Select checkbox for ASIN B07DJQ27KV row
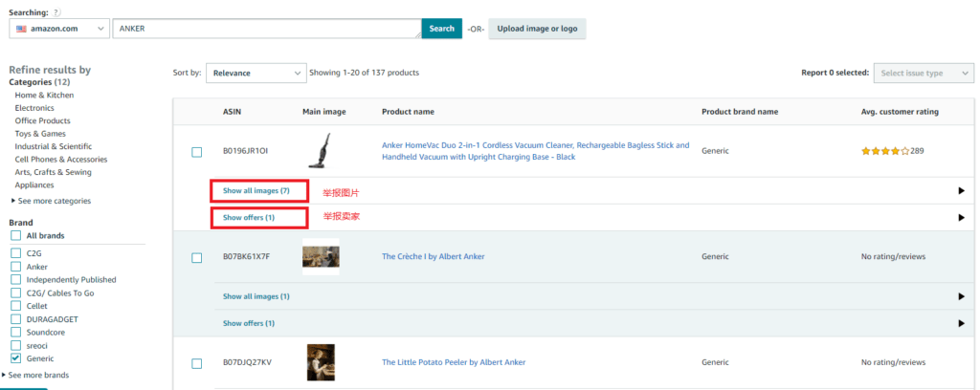This screenshot has width=980, height=390. (x=197, y=363)
